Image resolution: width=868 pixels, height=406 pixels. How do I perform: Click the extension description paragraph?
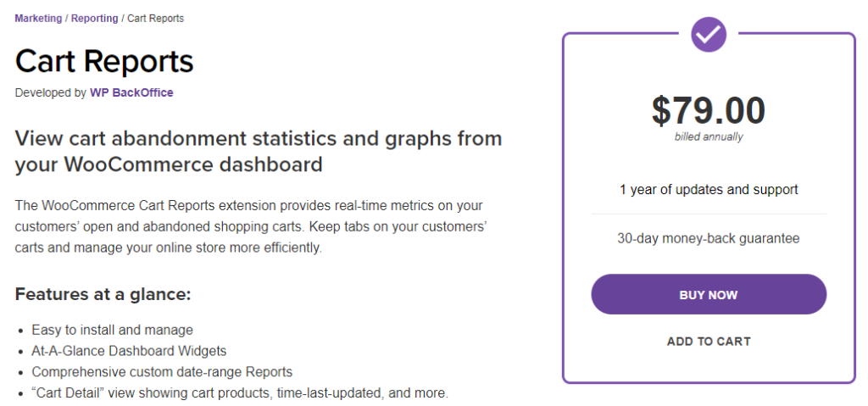tap(251, 226)
